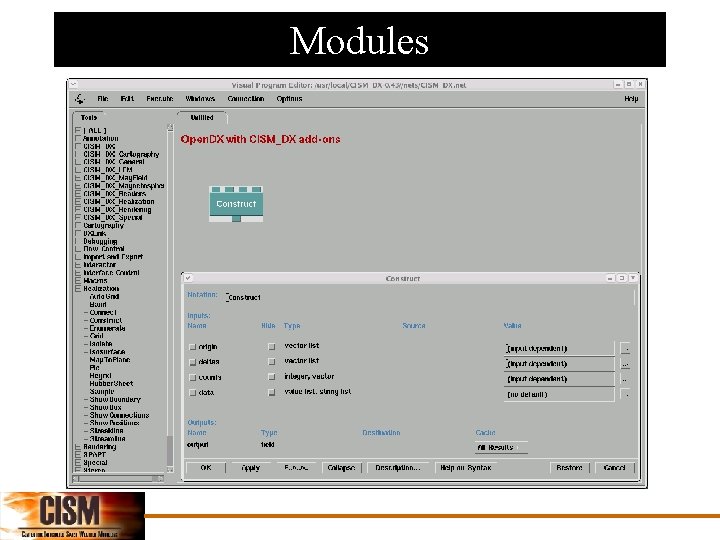Select Connect in the tools list

[103, 313]
